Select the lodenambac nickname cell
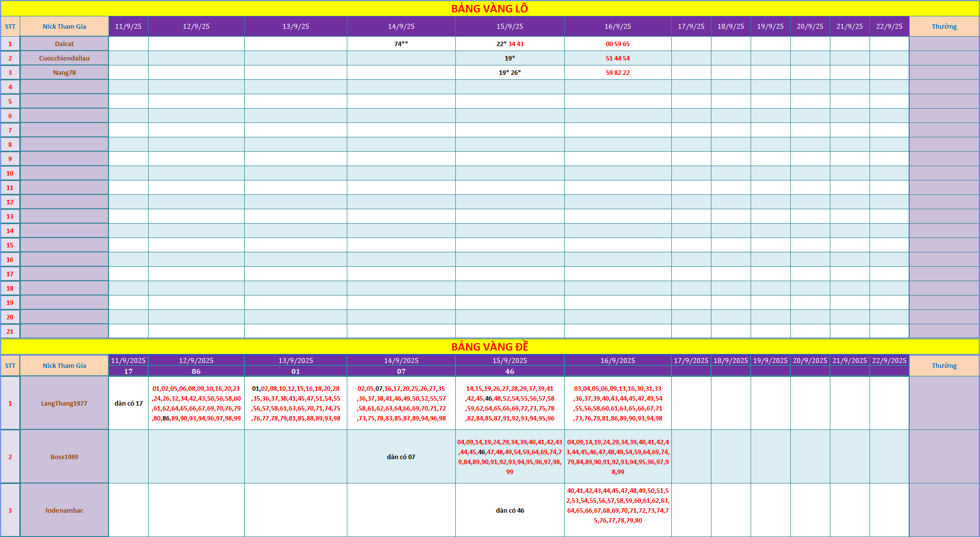The image size is (980, 537). (64, 510)
